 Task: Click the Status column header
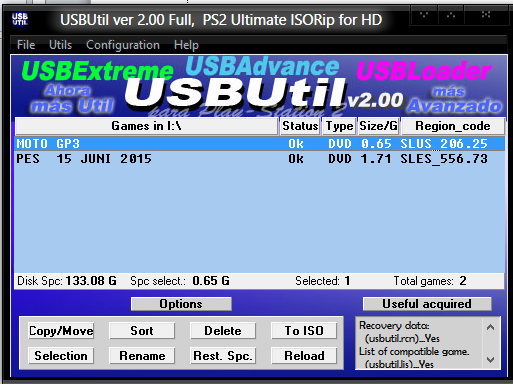point(300,126)
